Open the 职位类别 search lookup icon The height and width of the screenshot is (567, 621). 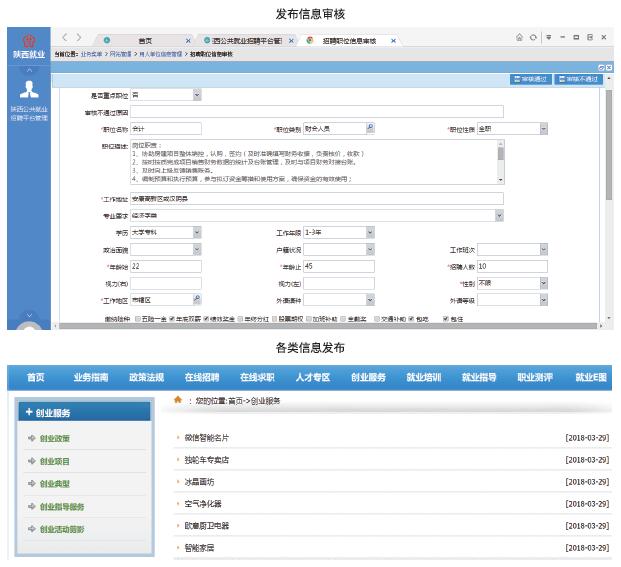pos(369,129)
